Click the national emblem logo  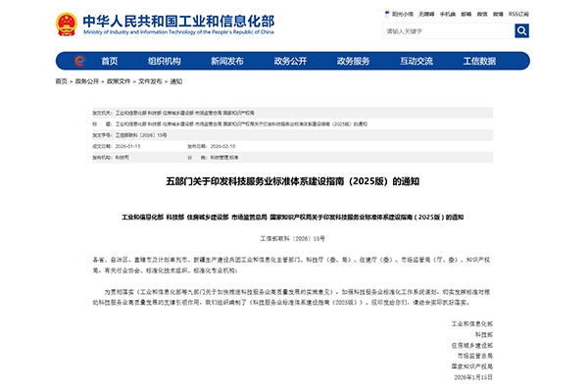tap(65, 22)
